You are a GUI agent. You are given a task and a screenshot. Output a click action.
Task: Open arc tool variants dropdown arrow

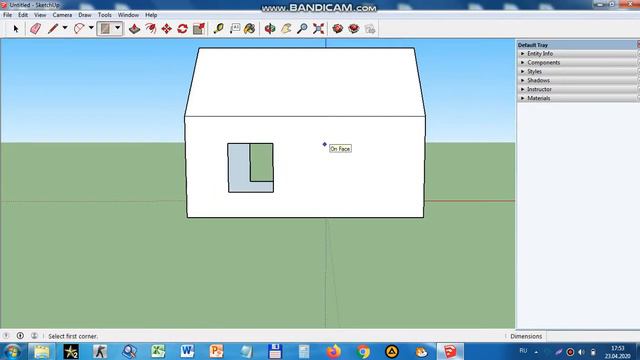(91, 28)
